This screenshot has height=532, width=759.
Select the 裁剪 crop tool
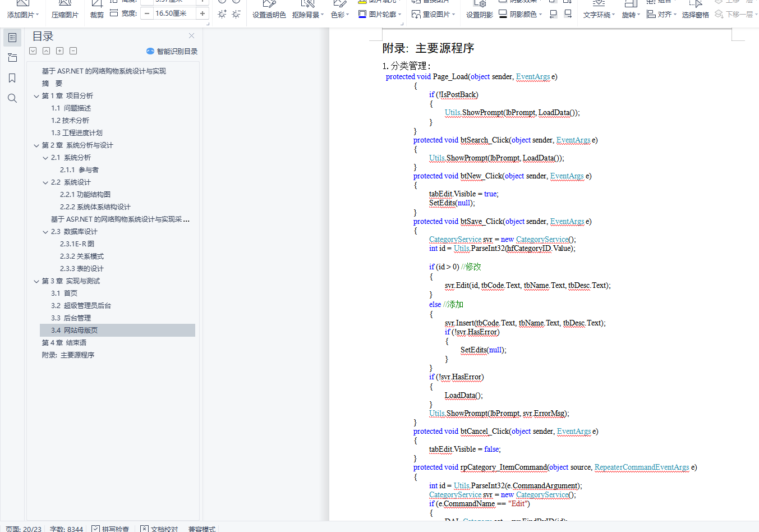tap(97, 10)
